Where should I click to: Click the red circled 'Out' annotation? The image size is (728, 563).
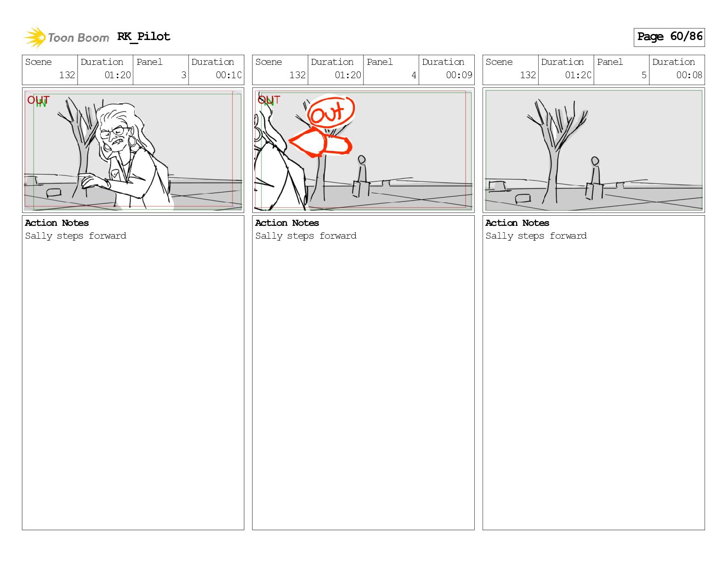pos(331,112)
